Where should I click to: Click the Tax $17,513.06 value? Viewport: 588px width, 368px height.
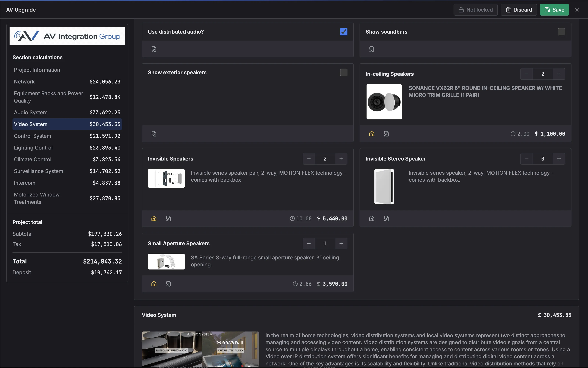[107, 244]
